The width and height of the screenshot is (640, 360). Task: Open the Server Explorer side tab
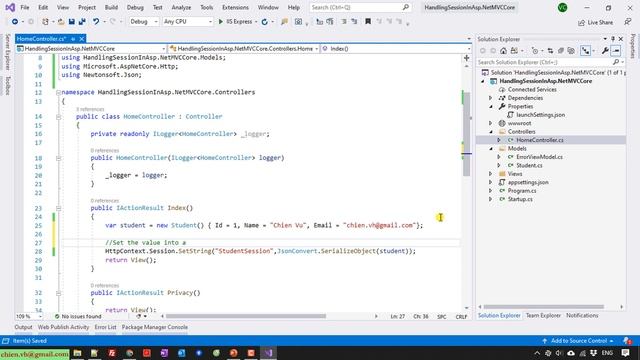7,52
